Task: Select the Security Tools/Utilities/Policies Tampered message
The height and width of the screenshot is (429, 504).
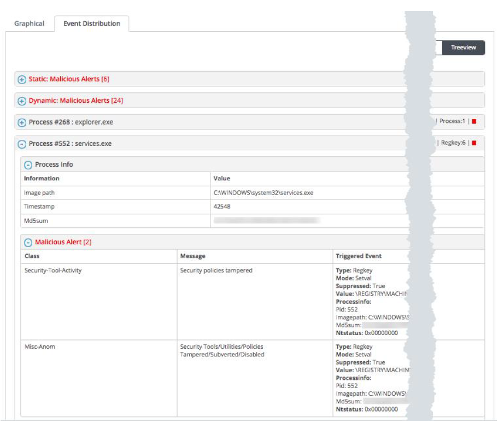Action: click(222, 351)
